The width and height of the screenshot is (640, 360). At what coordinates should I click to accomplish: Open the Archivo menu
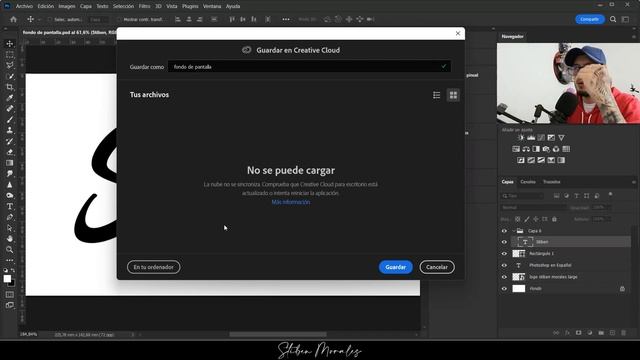(24, 6)
